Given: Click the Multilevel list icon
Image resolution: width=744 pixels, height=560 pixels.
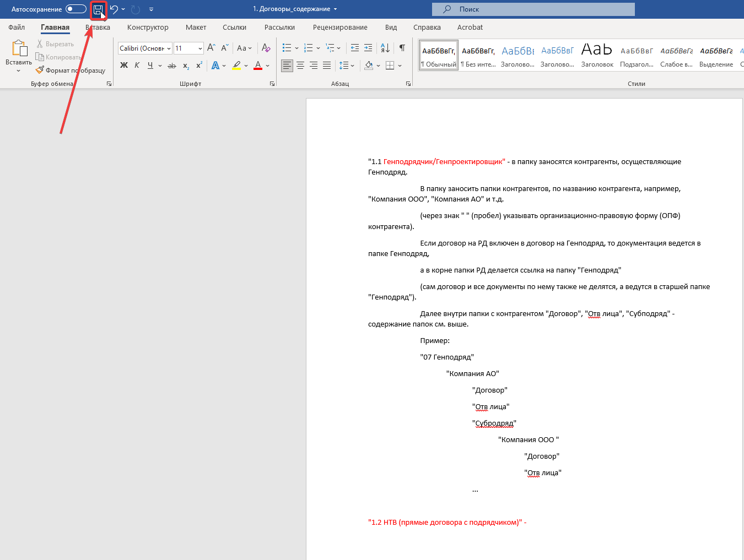Looking at the screenshot, I should click(330, 48).
